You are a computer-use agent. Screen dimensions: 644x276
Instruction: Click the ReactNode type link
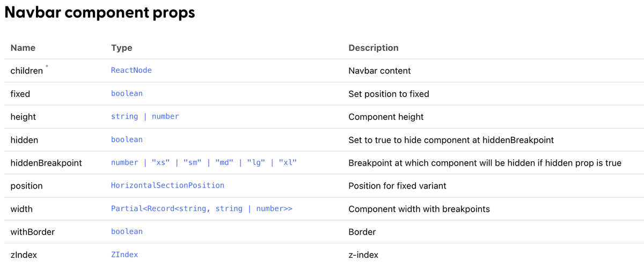click(x=131, y=70)
